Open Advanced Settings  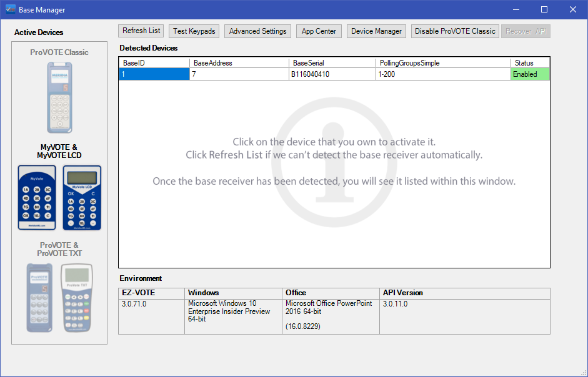[257, 31]
